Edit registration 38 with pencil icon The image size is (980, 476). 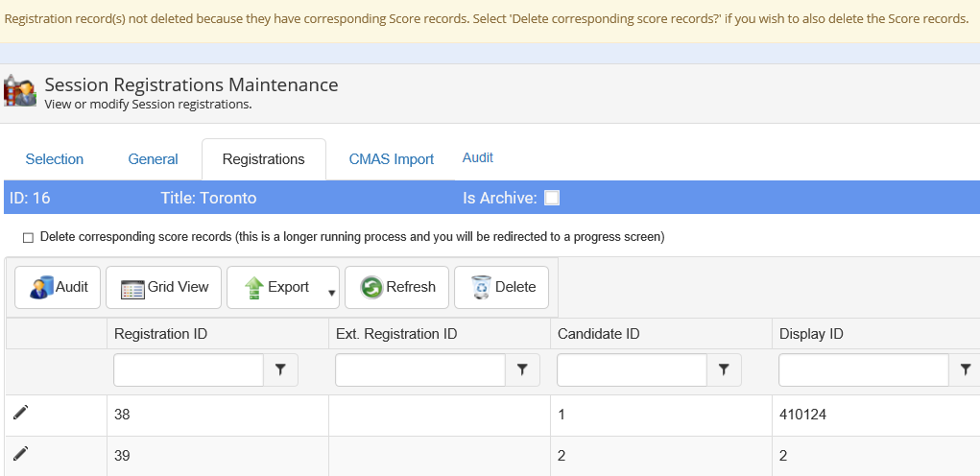[21, 413]
